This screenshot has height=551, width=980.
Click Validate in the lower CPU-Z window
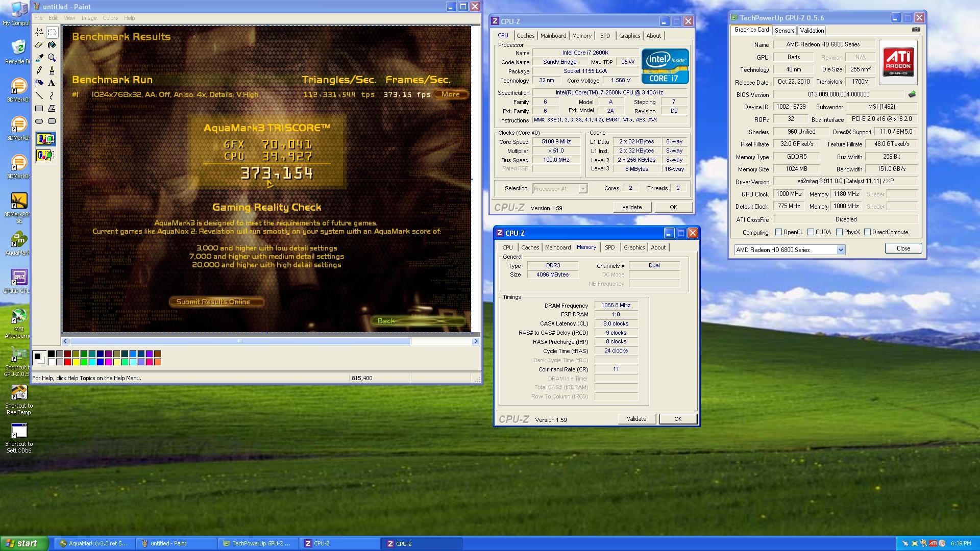[636, 419]
